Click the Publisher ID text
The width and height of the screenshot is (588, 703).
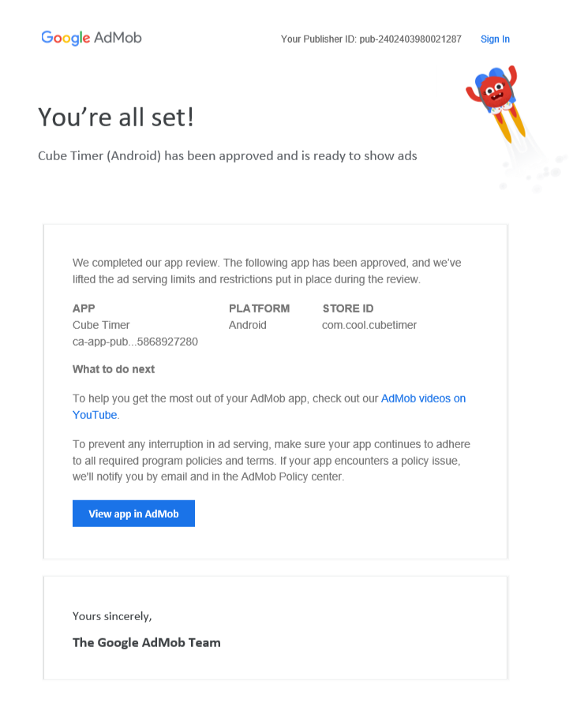pyautogui.click(x=371, y=39)
